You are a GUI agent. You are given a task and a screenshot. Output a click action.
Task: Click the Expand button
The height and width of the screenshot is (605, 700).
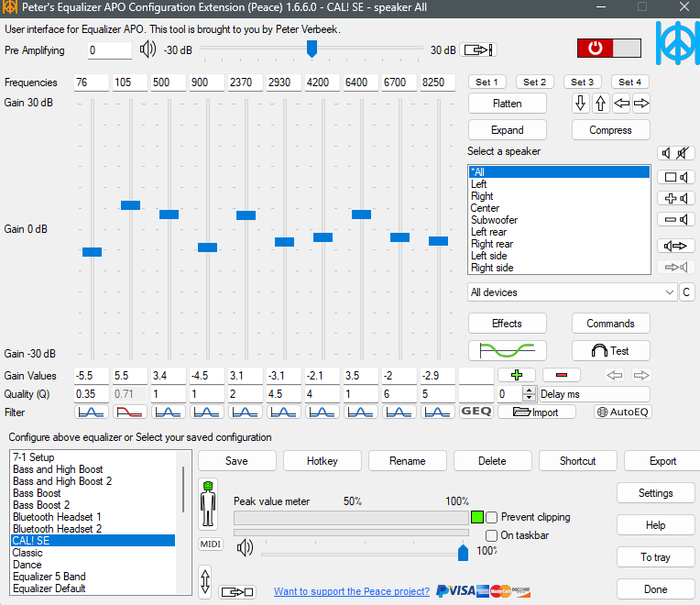[x=508, y=130]
